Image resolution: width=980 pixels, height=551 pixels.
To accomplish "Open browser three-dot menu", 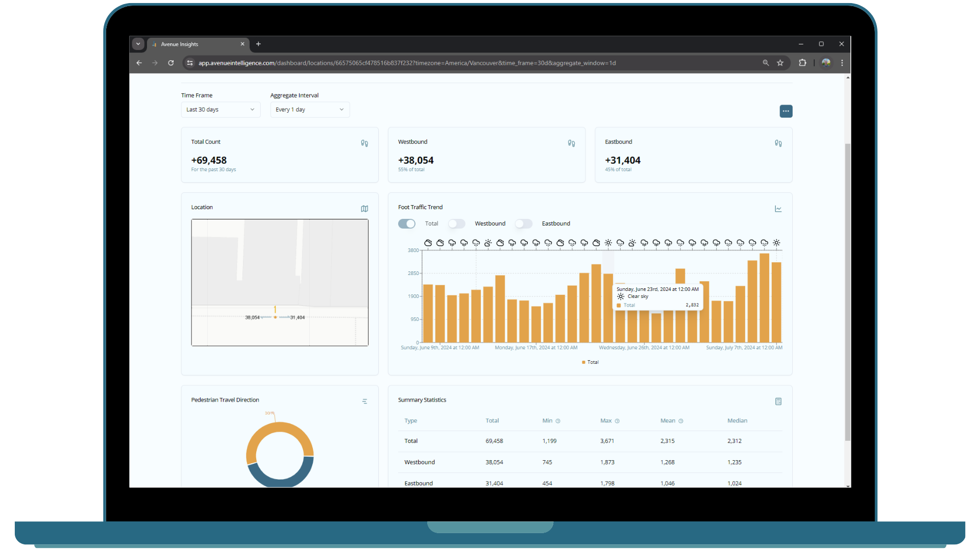I will (842, 63).
